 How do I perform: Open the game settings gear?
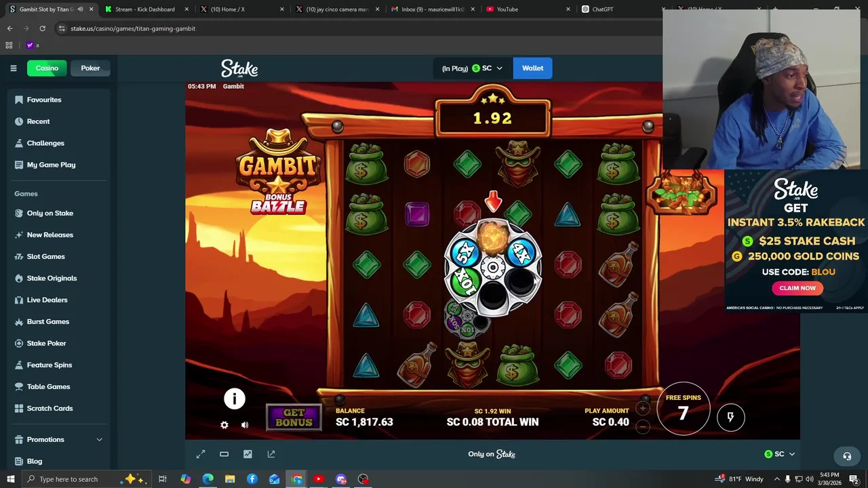[x=224, y=425]
